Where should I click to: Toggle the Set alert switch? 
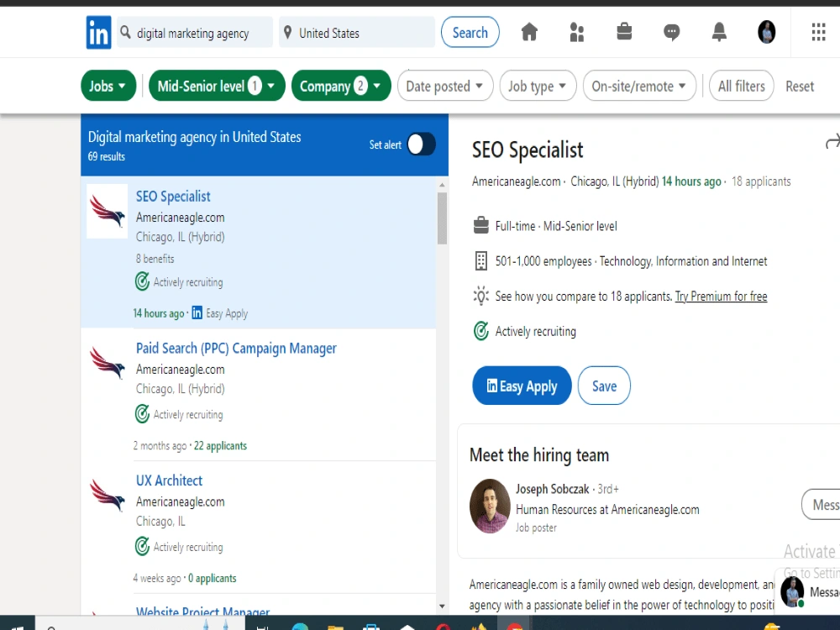421,144
